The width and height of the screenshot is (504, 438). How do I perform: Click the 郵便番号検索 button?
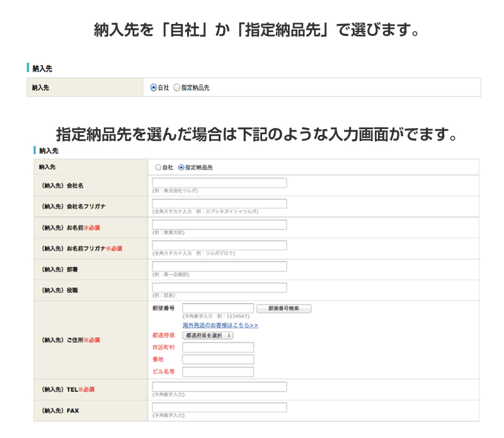click(282, 308)
